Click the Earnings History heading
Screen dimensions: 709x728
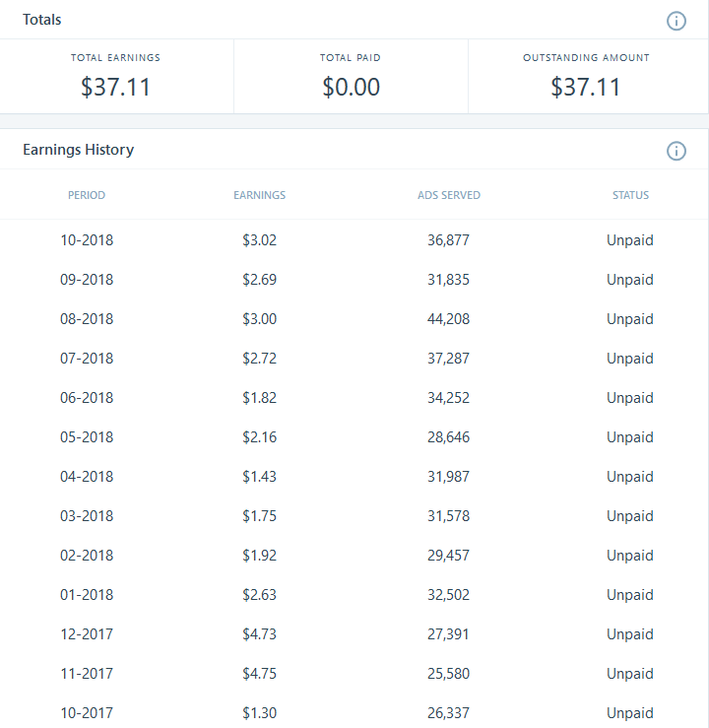coord(79,150)
